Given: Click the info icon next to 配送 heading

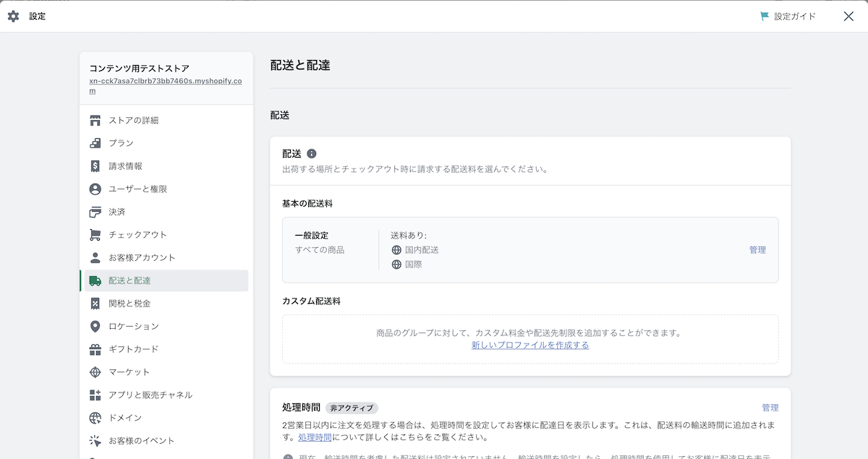Looking at the screenshot, I should tap(312, 153).
